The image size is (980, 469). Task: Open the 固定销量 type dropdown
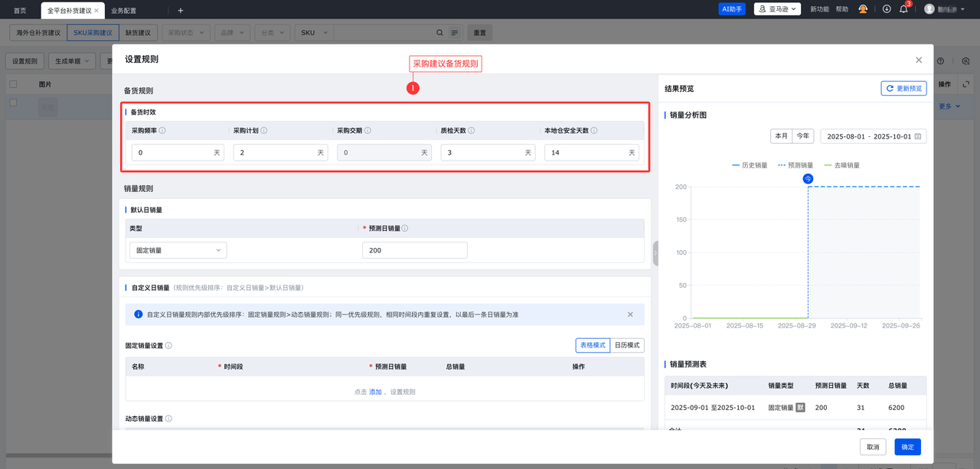point(178,250)
